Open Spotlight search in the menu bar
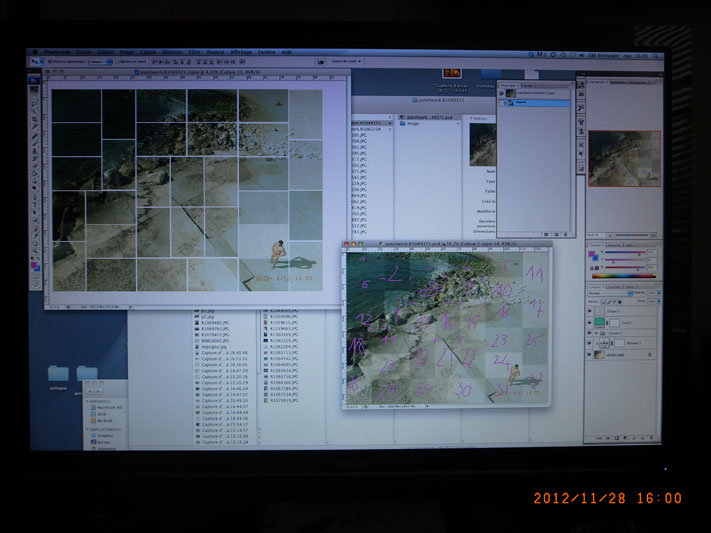Image resolution: width=711 pixels, height=533 pixels. 655,56
